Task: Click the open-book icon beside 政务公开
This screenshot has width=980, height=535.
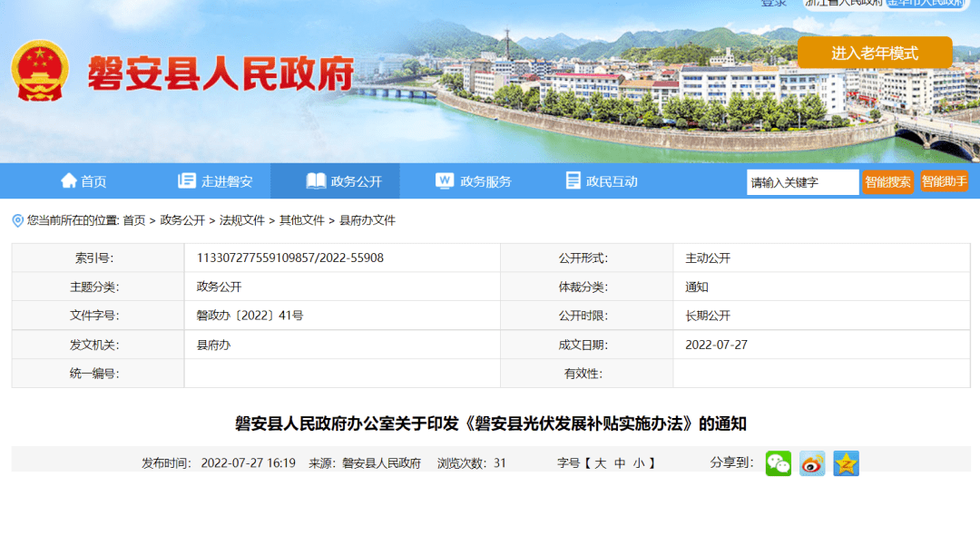Action: tap(316, 181)
